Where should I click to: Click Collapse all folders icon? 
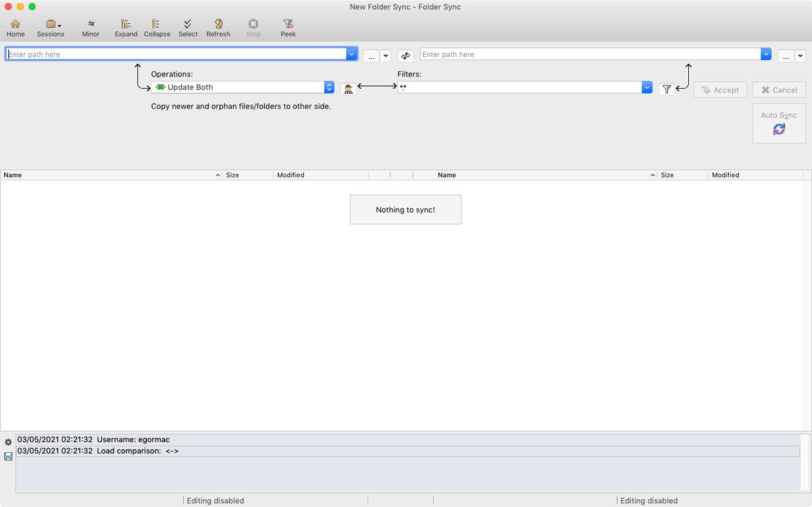(157, 28)
